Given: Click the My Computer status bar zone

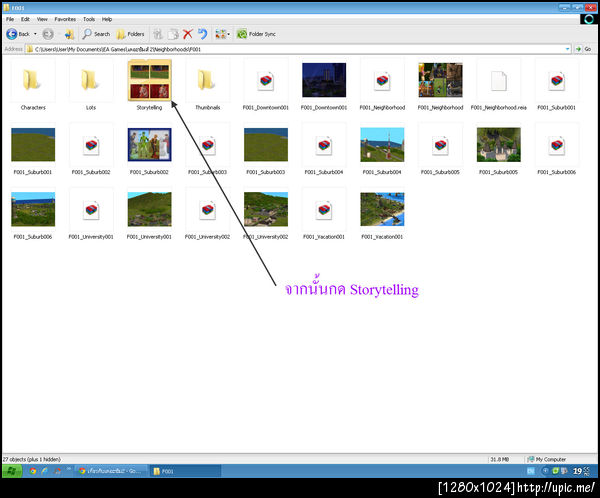Looking at the screenshot, I should pyautogui.click(x=546, y=459).
